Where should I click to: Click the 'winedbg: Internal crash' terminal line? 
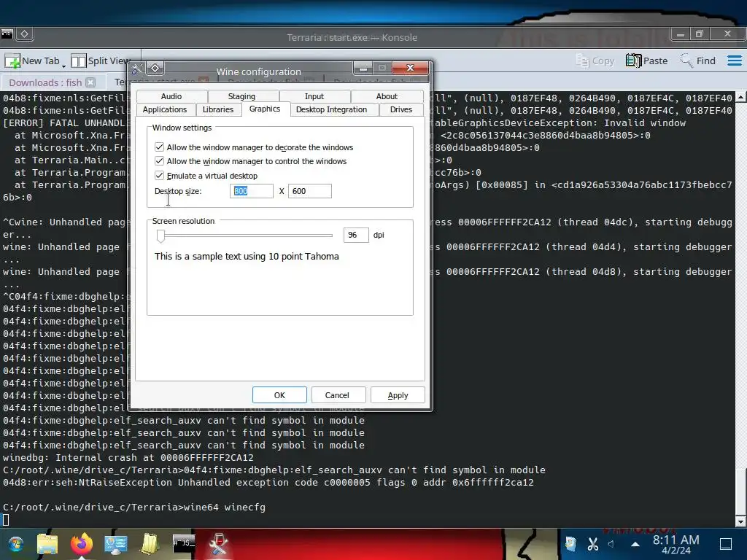[128, 458]
